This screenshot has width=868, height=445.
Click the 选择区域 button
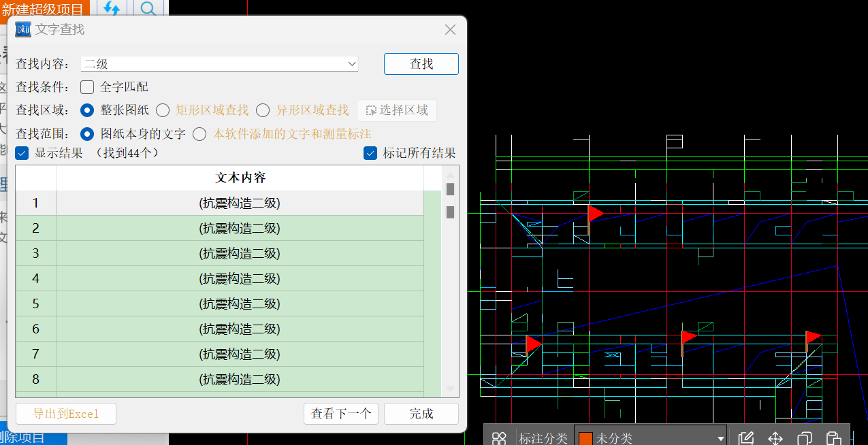[397, 110]
